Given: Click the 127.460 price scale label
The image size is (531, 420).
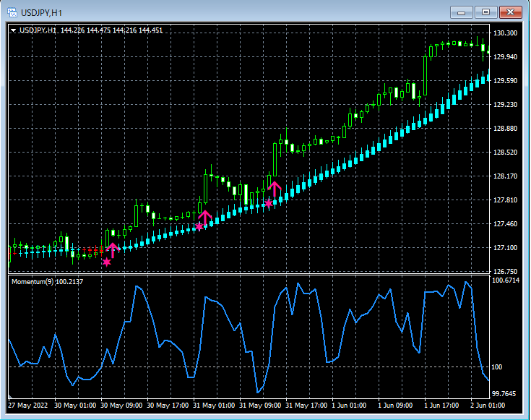Looking at the screenshot, I should [x=505, y=223].
